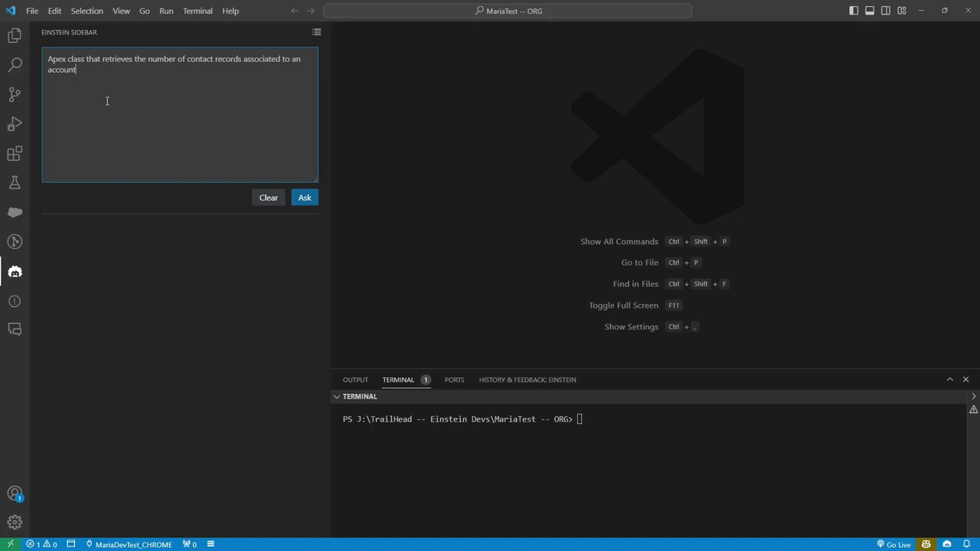Open the Help menu
The height and width of the screenshot is (551, 980).
230,11
